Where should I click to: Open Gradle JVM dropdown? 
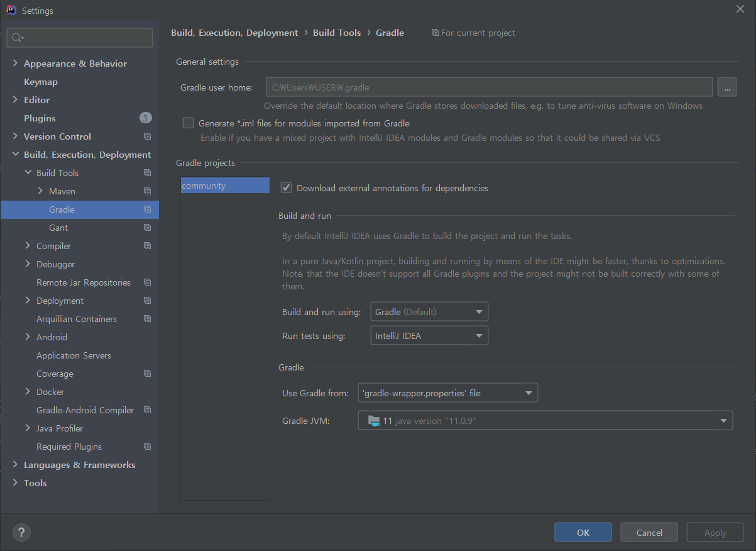tap(545, 421)
